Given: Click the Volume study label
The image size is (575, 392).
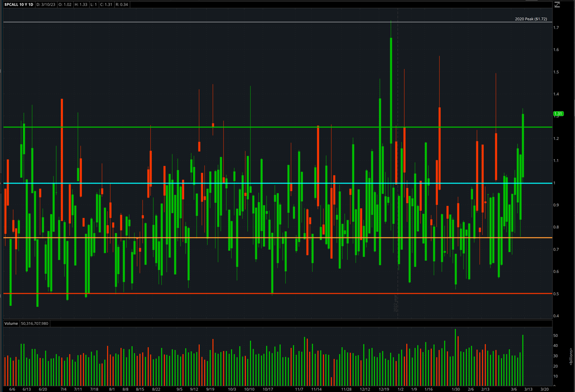Looking at the screenshot, I should (x=11, y=324).
